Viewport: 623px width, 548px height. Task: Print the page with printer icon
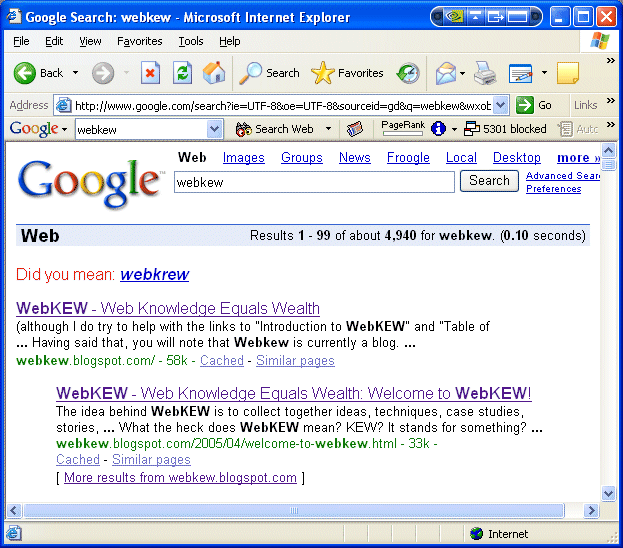485,73
